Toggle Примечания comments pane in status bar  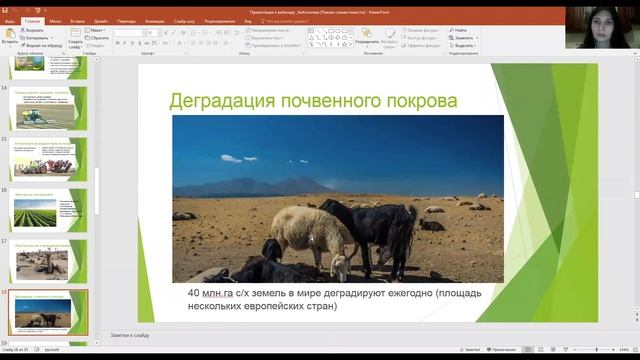(501, 350)
